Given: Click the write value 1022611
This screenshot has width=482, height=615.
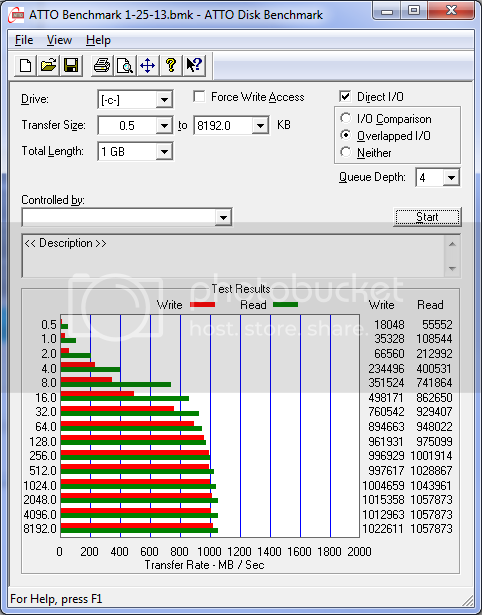Looking at the screenshot, I should coord(383,529).
